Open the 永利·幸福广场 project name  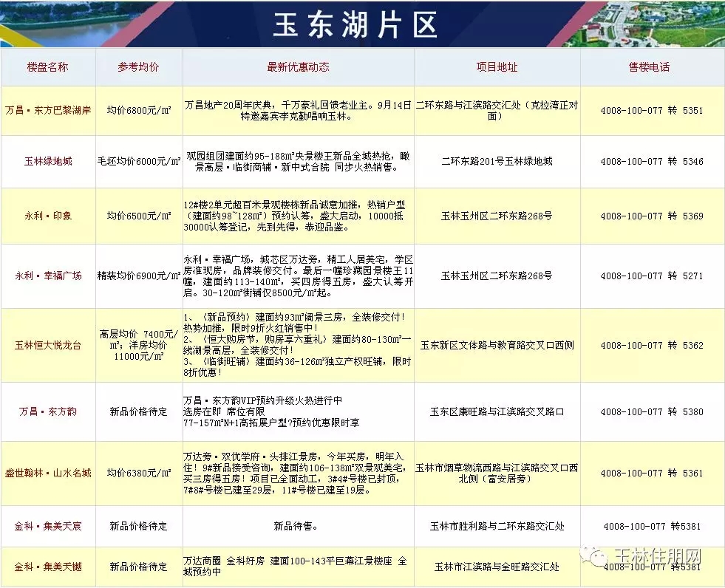[48, 276]
